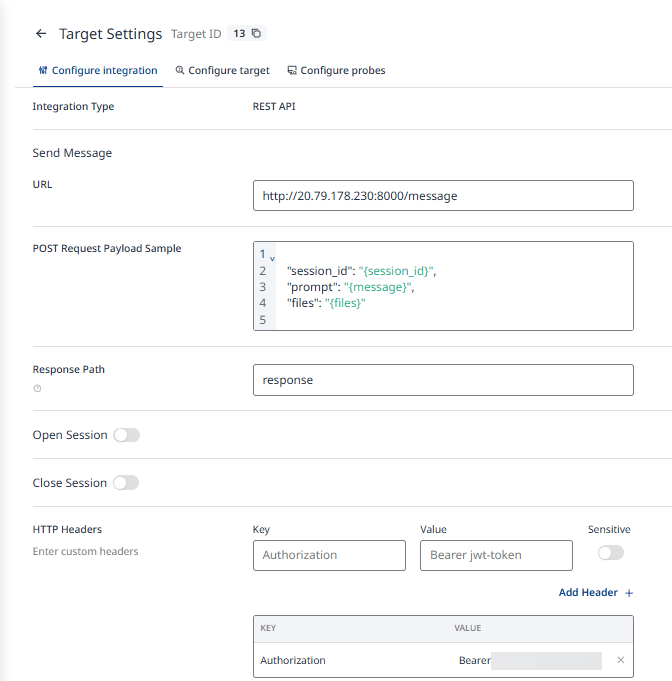This screenshot has height=681, width=672.
Task: Click the Target ID number badge
Action: click(239, 34)
